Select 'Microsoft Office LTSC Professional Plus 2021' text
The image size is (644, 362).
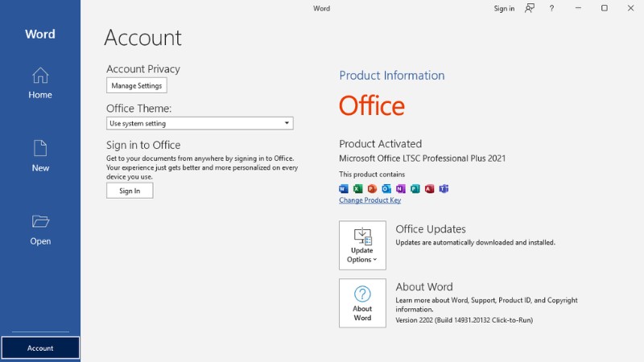click(x=422, y=158)
